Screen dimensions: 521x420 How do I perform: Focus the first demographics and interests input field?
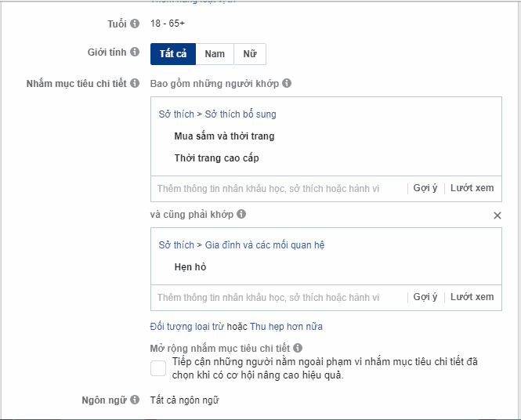point(278,189)
